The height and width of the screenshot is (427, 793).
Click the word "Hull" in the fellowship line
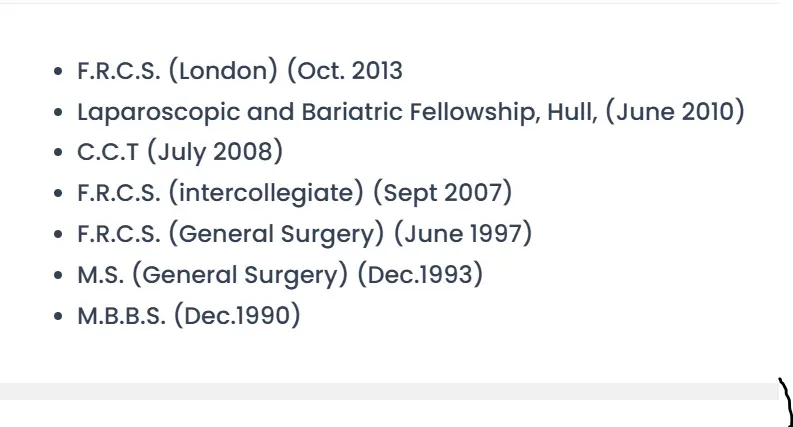click(571, 111)
